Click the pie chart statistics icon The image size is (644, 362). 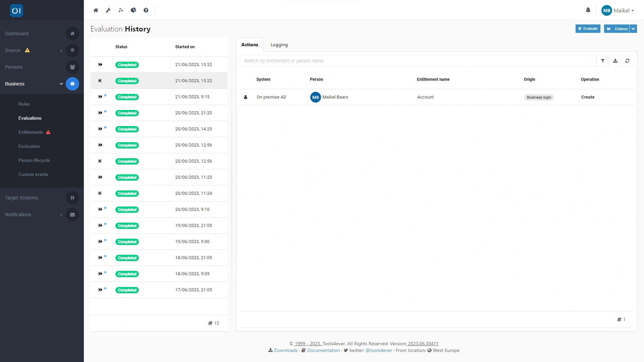tap(133, 10)
